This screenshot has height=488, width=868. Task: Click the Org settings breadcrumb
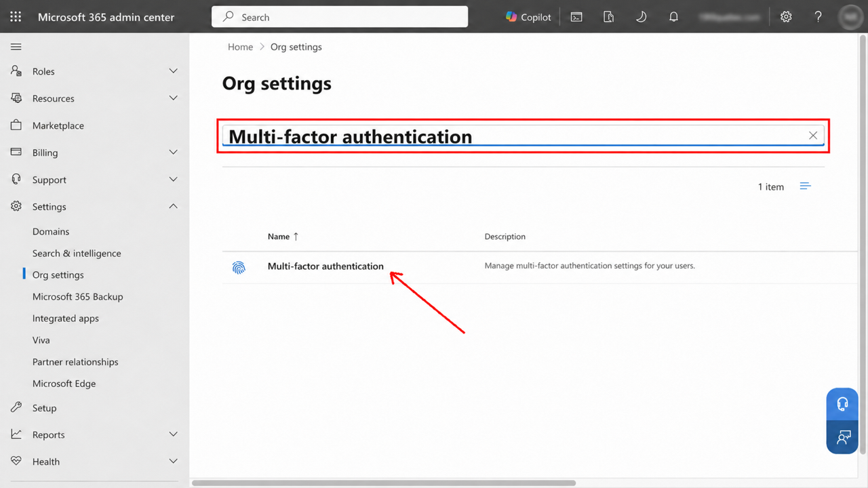(x=296, y=47)
